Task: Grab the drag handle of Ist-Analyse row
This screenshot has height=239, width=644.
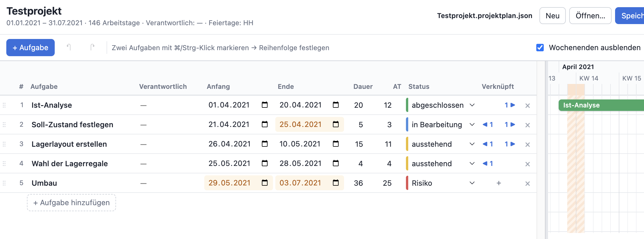Action: [x=4, y=105]
